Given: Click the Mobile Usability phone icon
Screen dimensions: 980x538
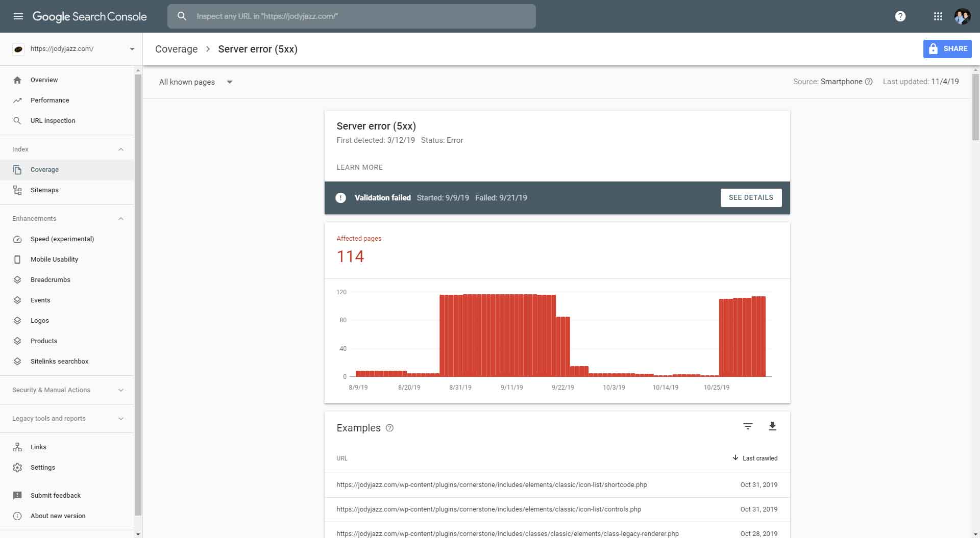Looking at the screenshot, I should [17, 260].
